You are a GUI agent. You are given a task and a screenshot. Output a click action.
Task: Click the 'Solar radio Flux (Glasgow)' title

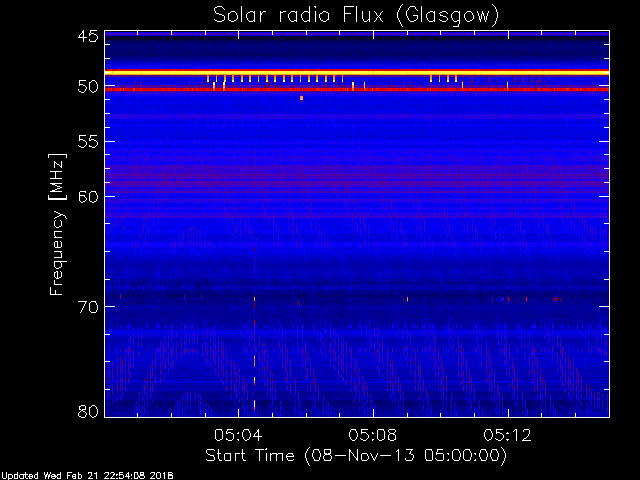[356, 16]
